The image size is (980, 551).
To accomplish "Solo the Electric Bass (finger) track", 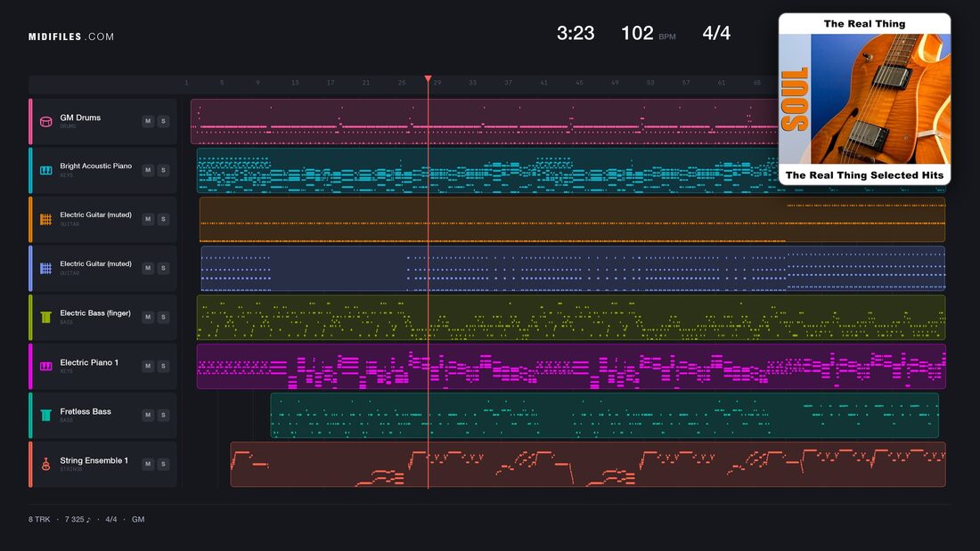I will coord(163,318).
